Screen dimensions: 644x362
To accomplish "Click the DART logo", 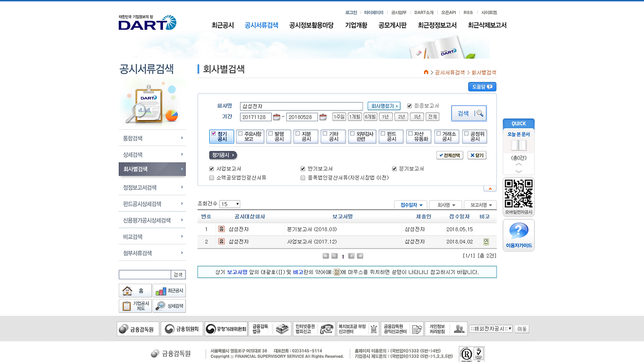I will tap(147, 23).
